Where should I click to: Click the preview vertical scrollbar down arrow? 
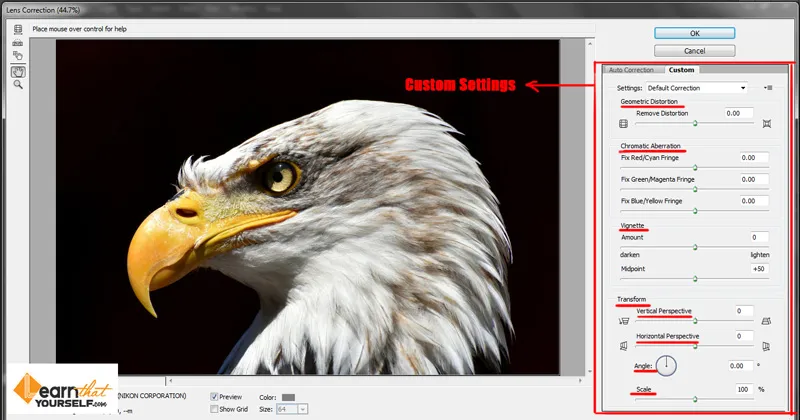pos(590,371)
